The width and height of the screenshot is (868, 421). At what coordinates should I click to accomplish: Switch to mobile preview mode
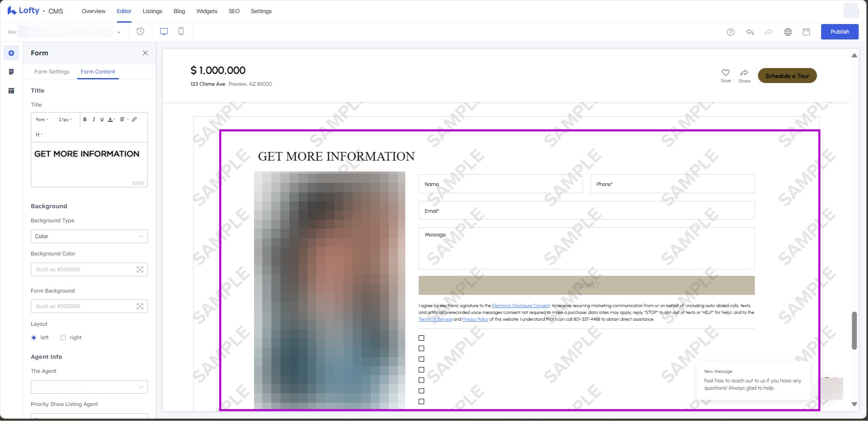[181, 31]
